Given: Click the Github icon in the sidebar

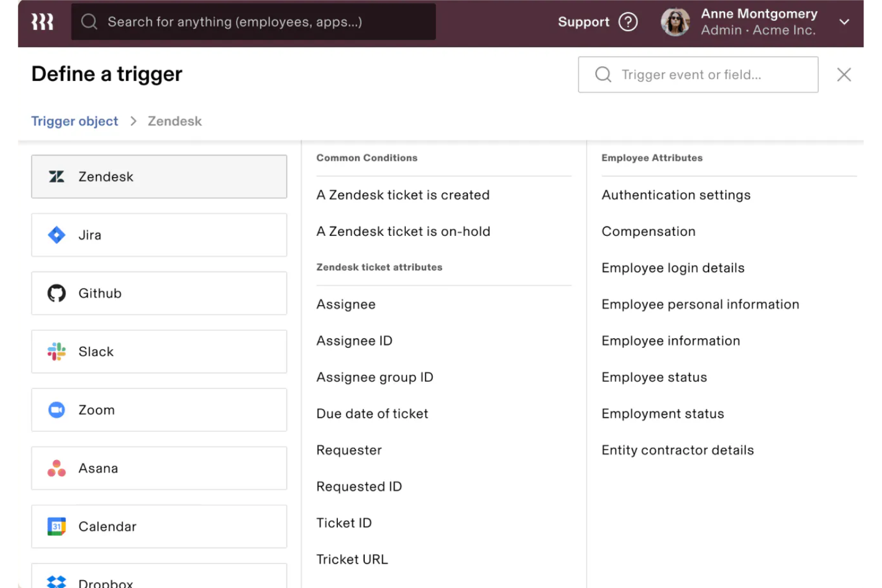Looking at the screenshot, I should tap(56, 293).
